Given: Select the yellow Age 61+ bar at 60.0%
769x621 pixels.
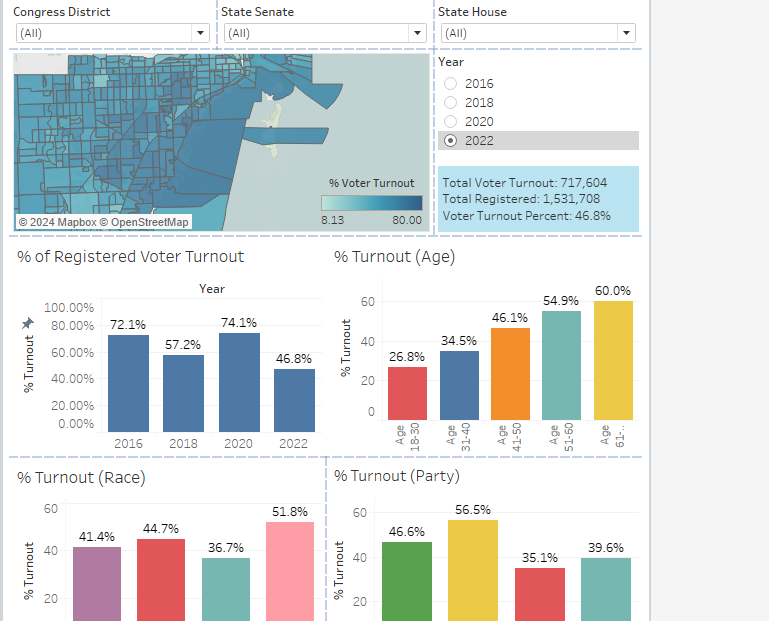Looking at the screenshot, I should pyautogui.click(x=613, y=360).
